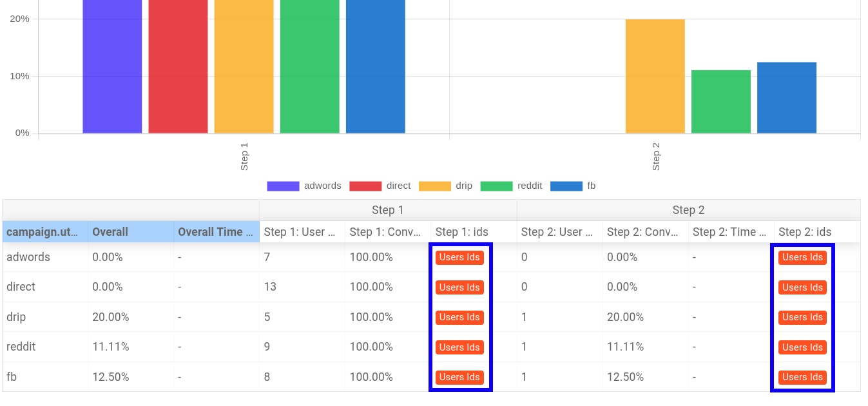Open Users Ids for adwords Step 1
Screen dimensions: 868x406
coord(459,257)
